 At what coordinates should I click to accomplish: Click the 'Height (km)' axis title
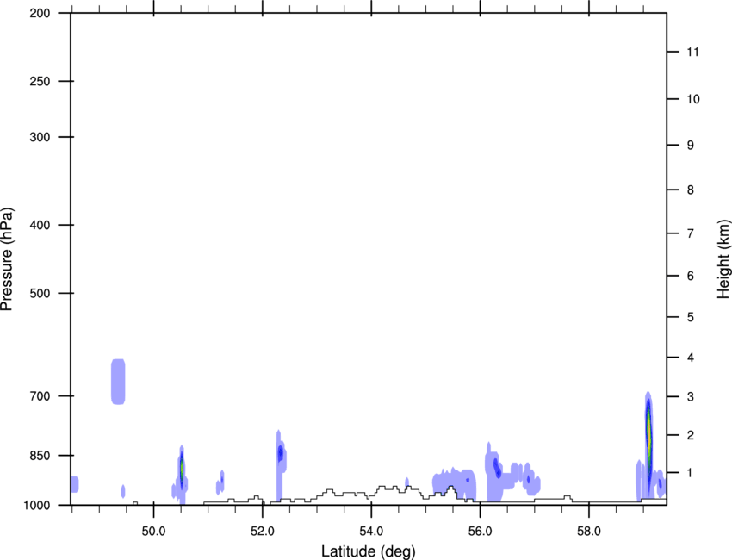coord(723,259)
